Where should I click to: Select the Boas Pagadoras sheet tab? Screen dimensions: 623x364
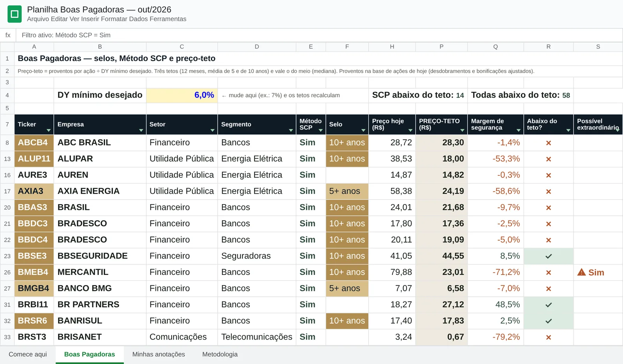[90, 354]
